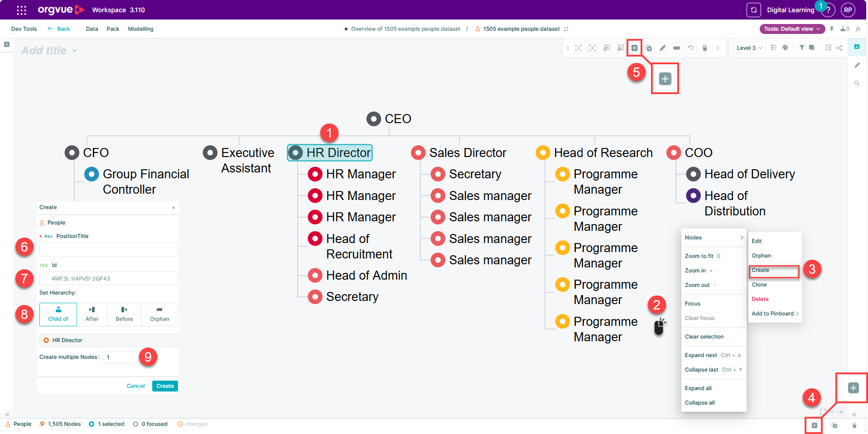Click the share icon in toolbar
The image size is (868, 434).
pos(839,48)
